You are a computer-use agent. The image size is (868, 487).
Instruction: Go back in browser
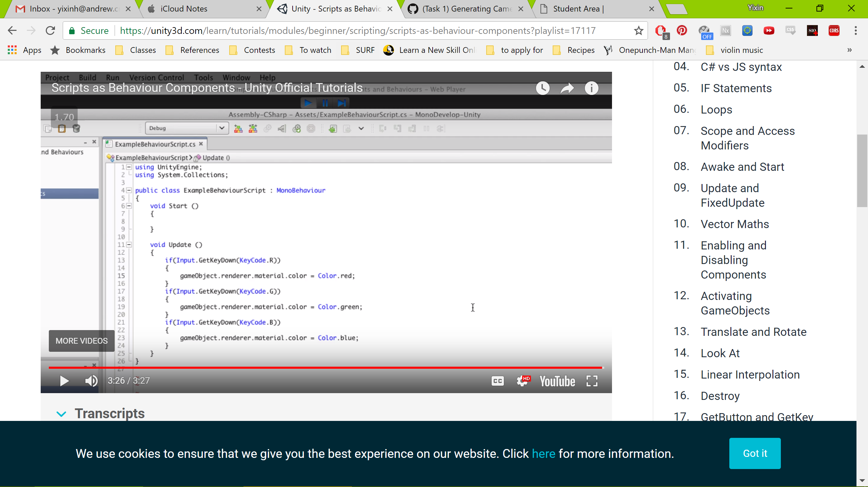pos(12,31)
